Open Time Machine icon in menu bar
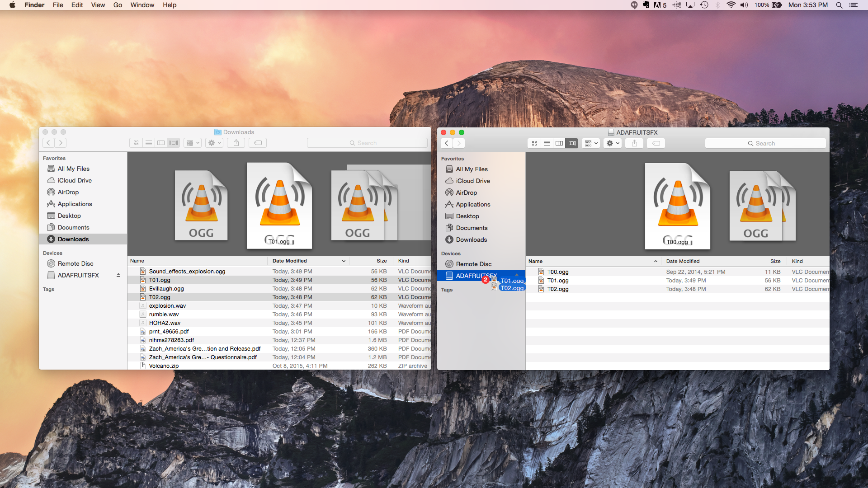The height and width of the screenshot is (488, 868). point(704,5)
